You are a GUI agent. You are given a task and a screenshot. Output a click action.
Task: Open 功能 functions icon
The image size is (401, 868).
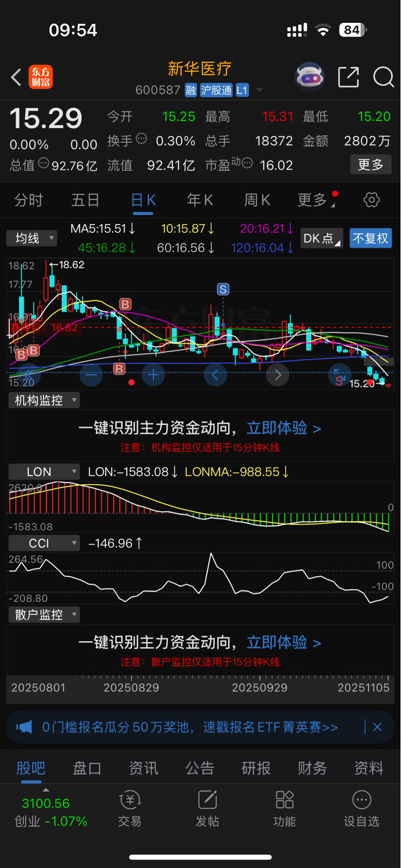point(284,809)
